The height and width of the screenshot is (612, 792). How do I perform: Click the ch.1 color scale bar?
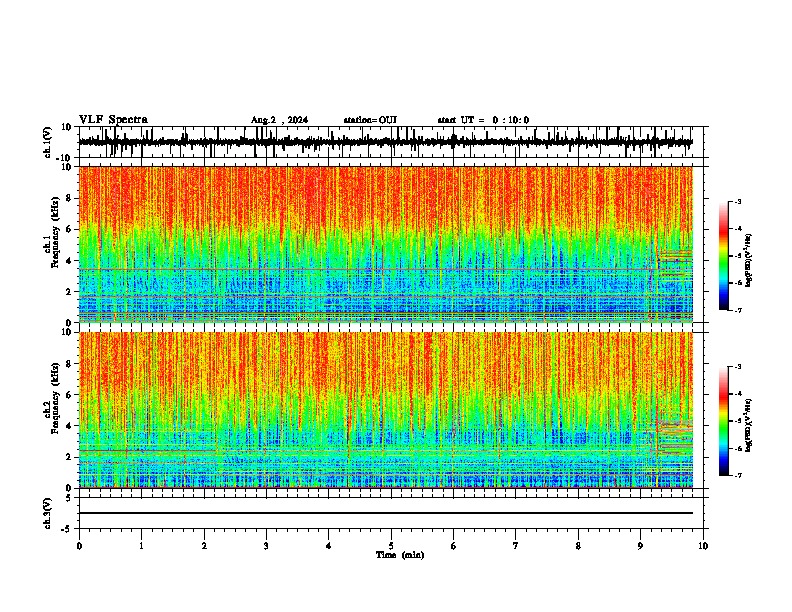(x=723, y=256)
